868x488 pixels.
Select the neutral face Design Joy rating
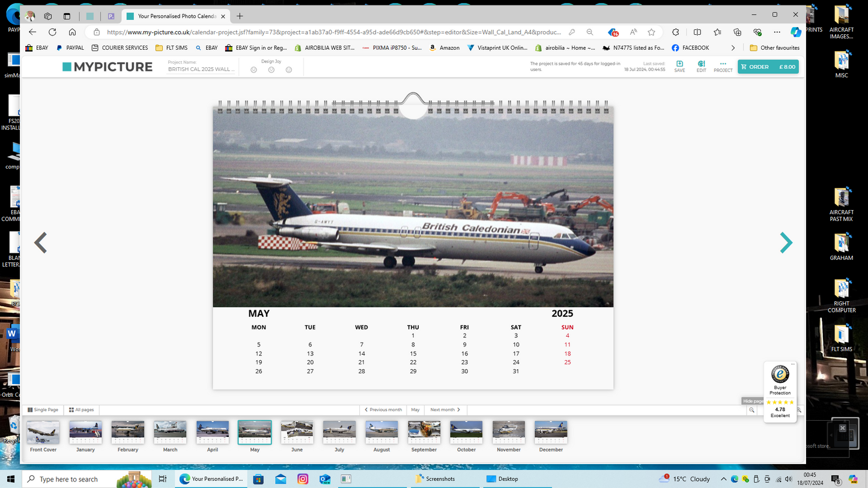[271, 70]
